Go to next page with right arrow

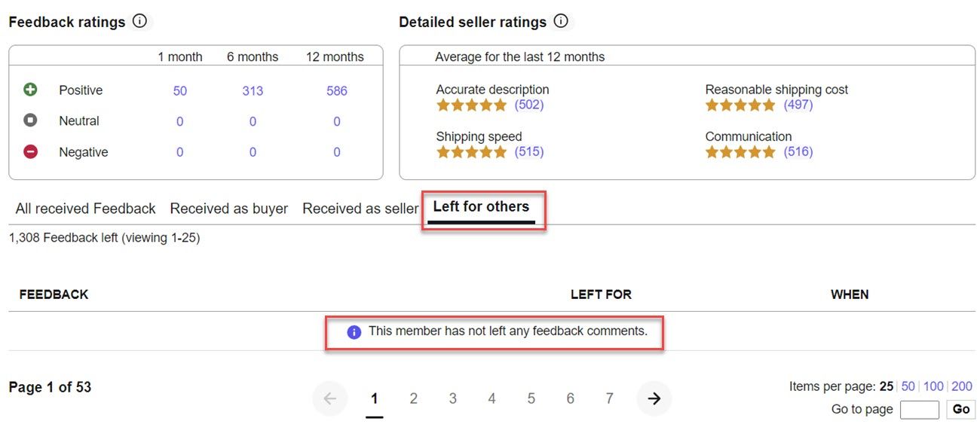click(654, 399)
